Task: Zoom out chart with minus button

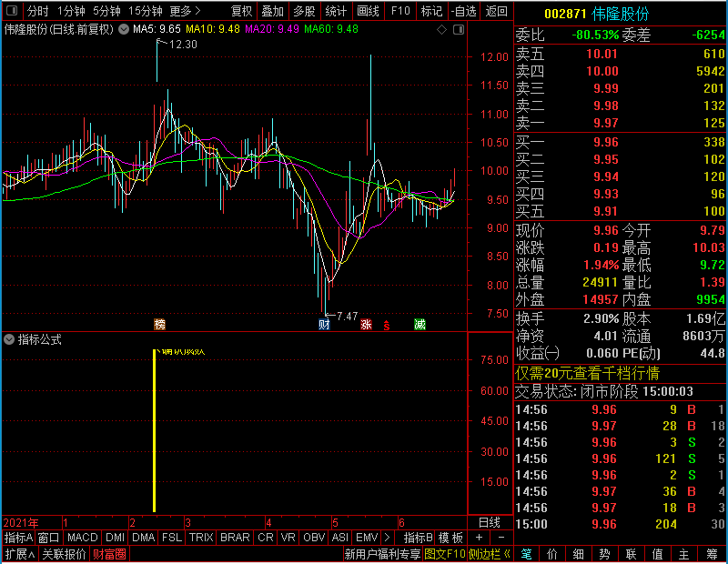Action: point(501,538)
